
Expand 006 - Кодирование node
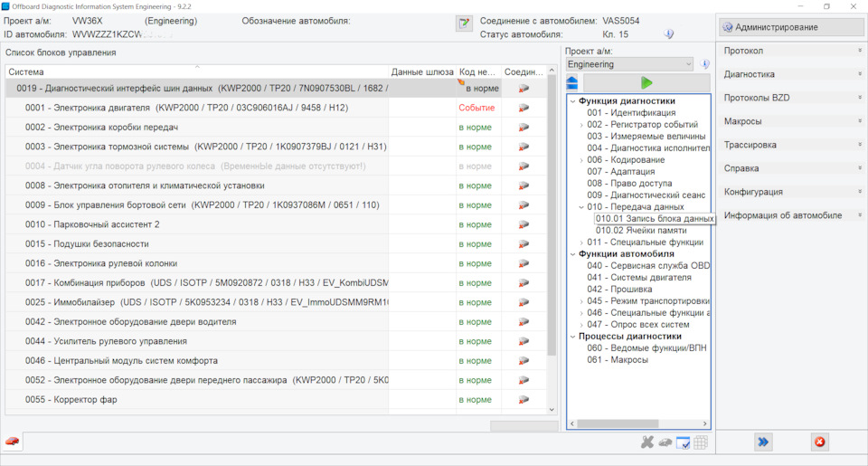(581, 160)
